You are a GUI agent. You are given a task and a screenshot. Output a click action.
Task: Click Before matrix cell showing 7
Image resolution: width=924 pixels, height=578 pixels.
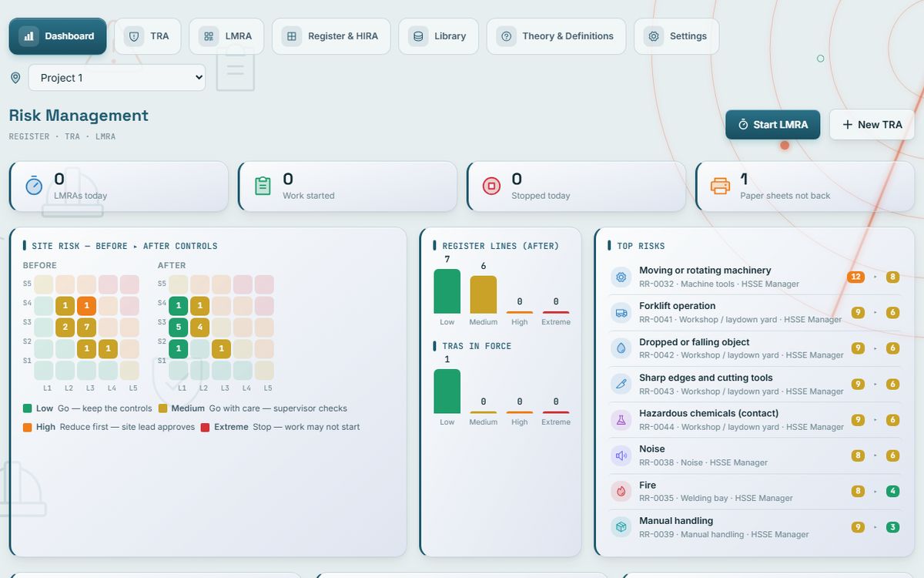pyautogui.click(x=87, y=328)
